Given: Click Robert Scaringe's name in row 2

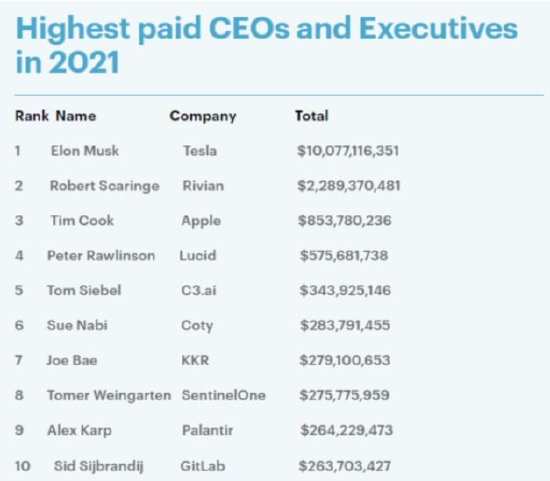Looking at the screenshot, I should point(105,186).
